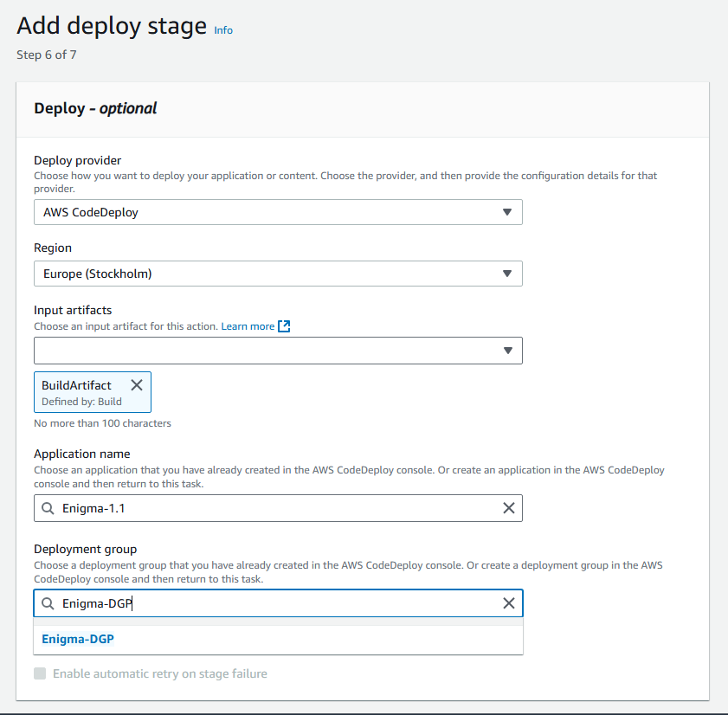
Task: Click the BuildArtifact chip label
Action: [x=76, y=385]
